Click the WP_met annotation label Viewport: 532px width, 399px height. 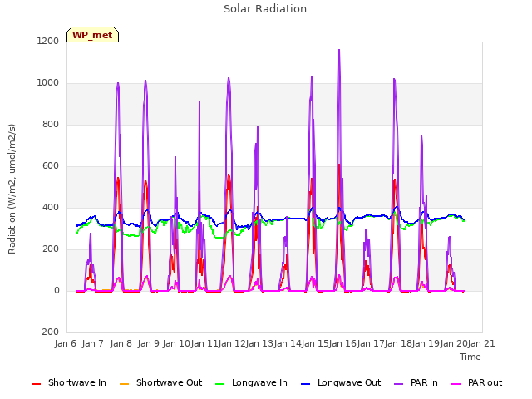click(x=92, y=35)
